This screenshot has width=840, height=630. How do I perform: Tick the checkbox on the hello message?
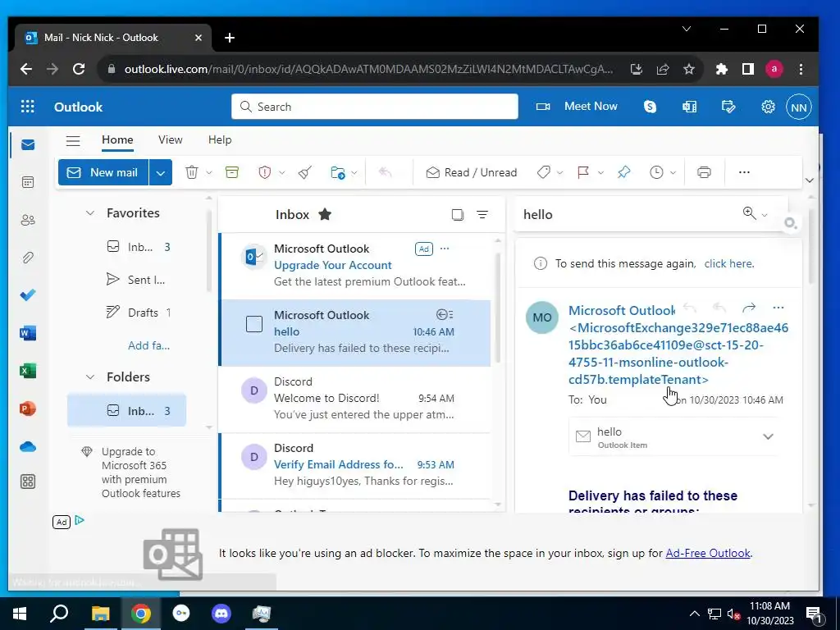coord(254,324)
